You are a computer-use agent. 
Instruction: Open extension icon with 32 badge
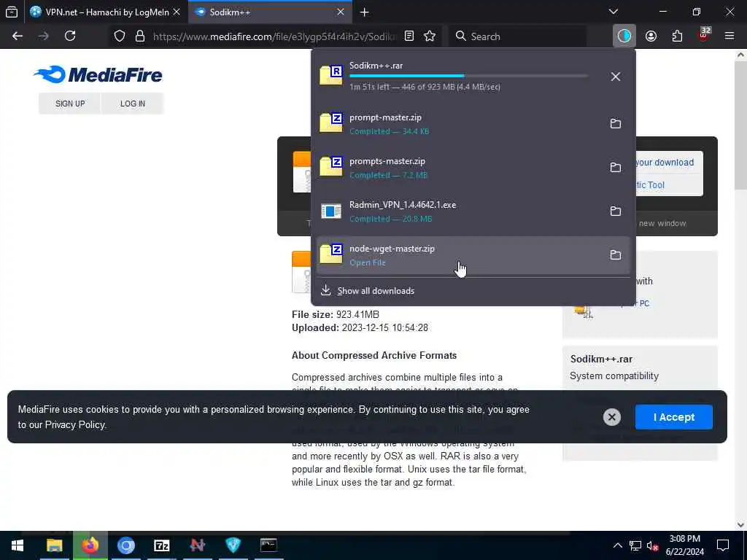pos(704,35)
